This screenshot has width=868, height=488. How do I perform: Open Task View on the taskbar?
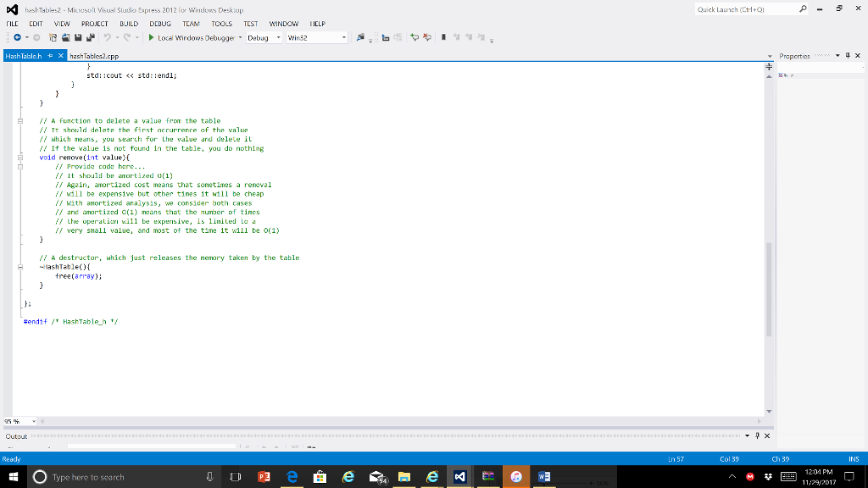(x=236, y=476)
